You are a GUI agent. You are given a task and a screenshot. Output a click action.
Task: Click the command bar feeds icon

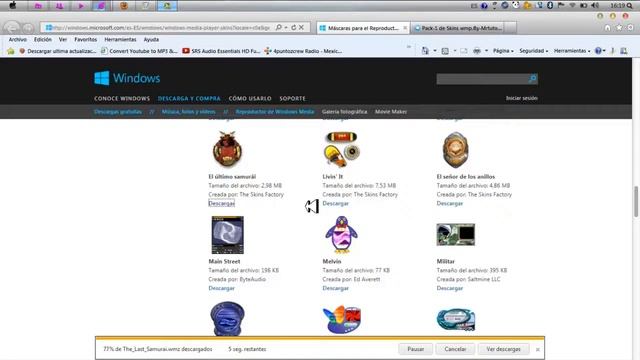tap(445, 51)
